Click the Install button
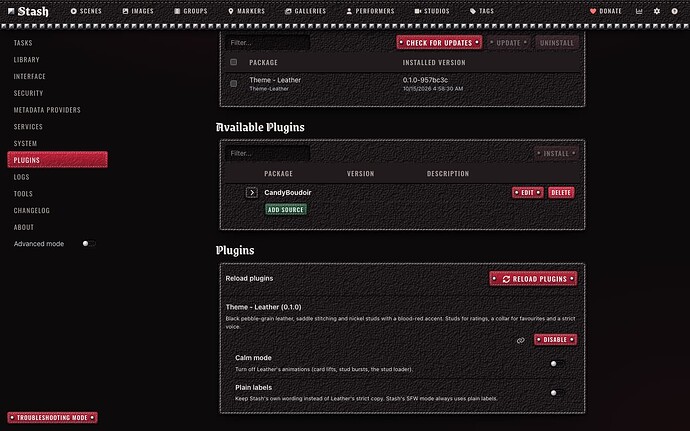Screen dimensions: 690x431 (556, 153)
